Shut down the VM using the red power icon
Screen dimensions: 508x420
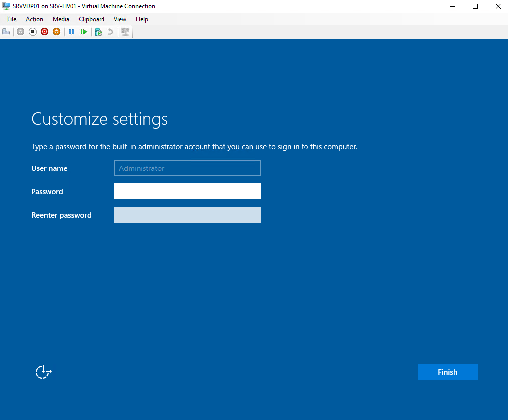[45, 32]
